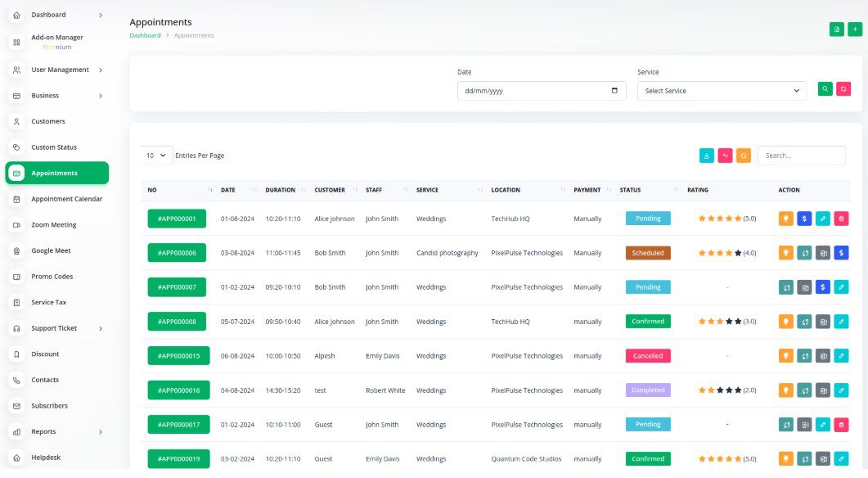868x478 pixels.
Task: Click the Dashboard breadcrumb link
Action: point(145,35)
